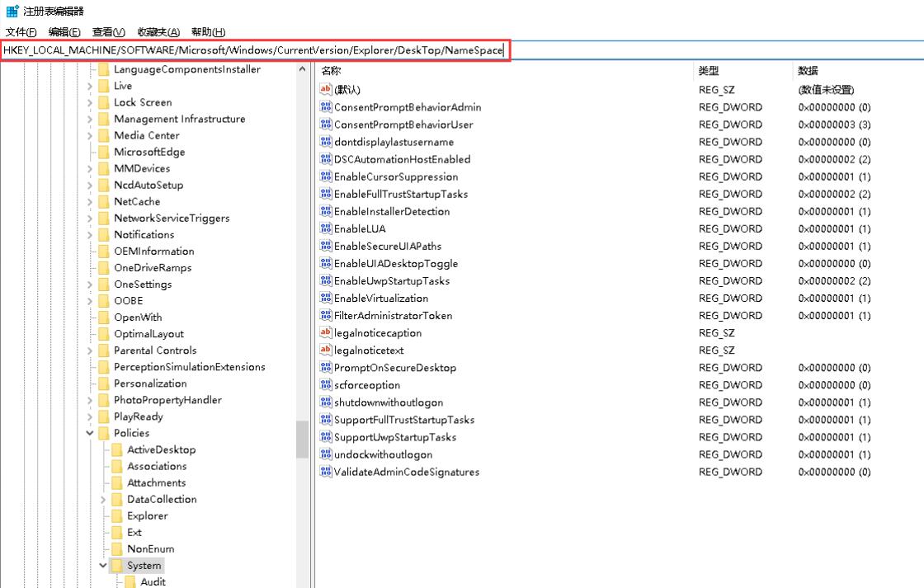This screenshot has width=924, height=588.
Task: Click the EnableInstallerDetection DWORD icon
Action: pyautogui.click(x=325, y=211)
